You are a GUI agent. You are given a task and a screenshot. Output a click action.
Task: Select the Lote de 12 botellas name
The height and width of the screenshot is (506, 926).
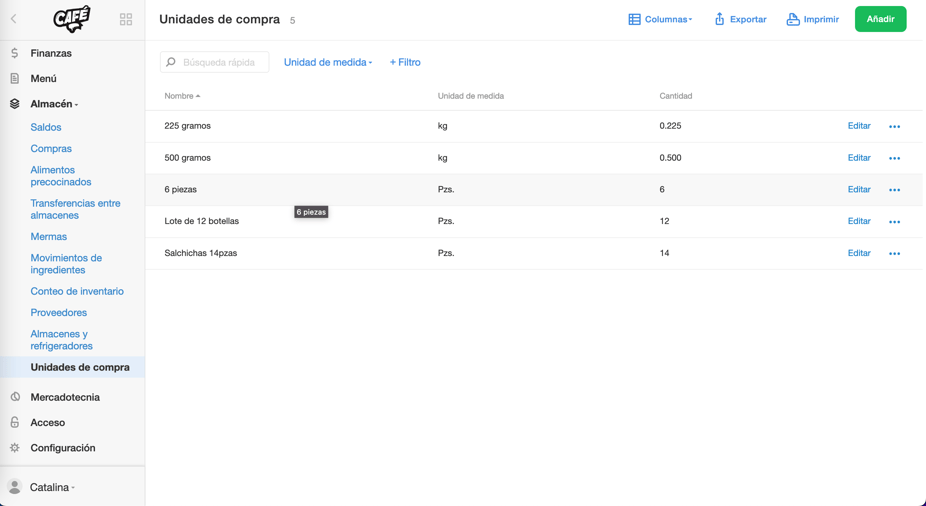tap(201, 221)
